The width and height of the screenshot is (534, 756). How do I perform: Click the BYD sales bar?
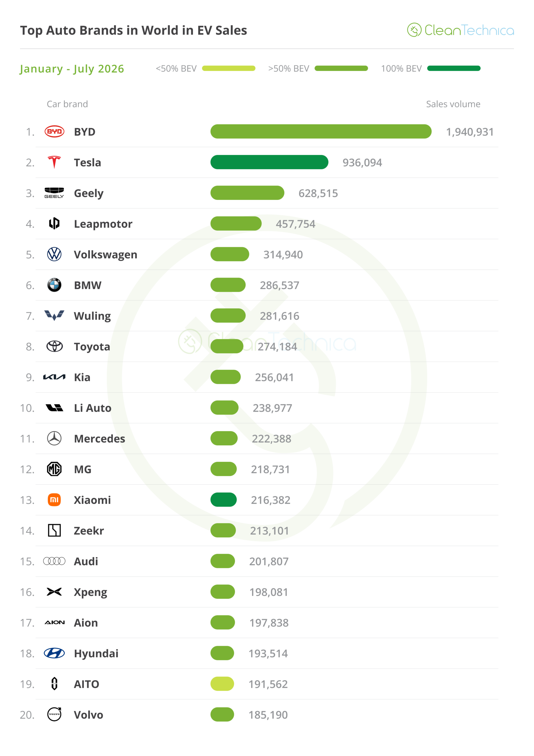pos(321,131)
